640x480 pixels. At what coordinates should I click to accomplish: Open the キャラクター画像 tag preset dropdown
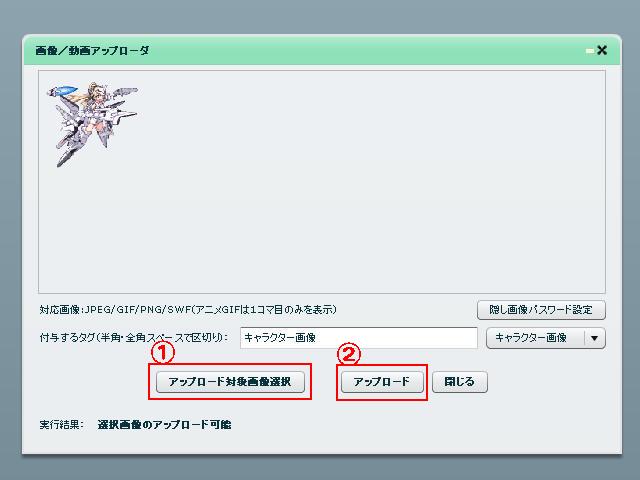tap(534, 338)
